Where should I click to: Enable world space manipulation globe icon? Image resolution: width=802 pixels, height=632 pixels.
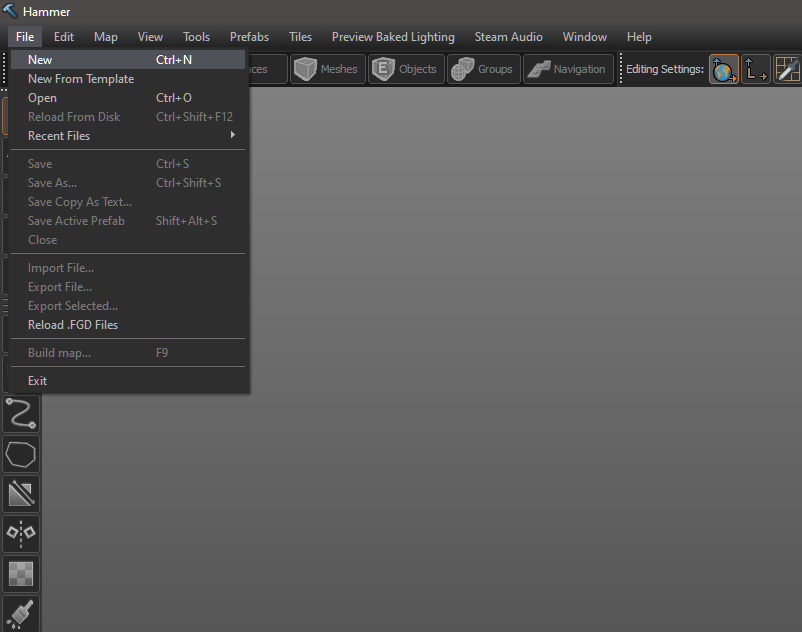click(x=724, y=69)
